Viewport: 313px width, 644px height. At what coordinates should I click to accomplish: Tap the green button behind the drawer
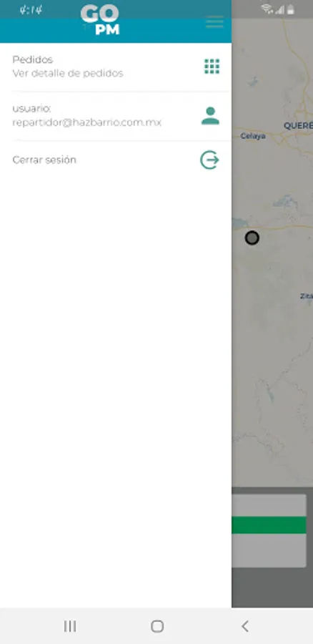click(269, 525)
